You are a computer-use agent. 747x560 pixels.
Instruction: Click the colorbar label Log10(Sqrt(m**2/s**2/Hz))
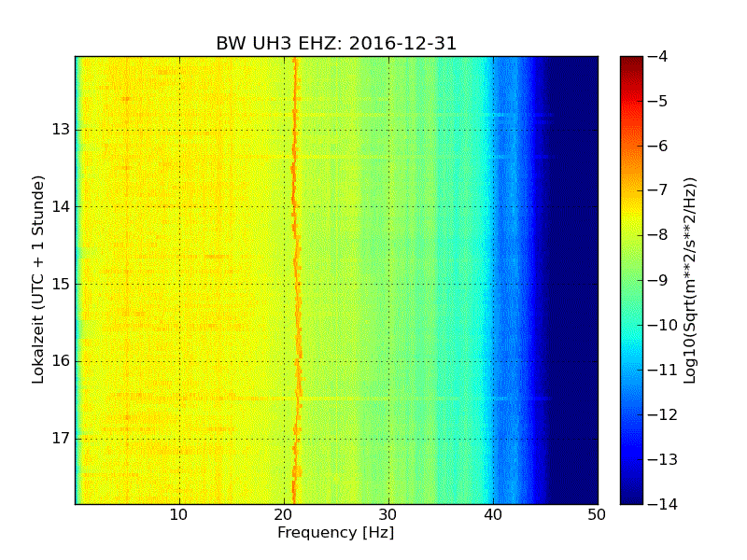point(689,280)
